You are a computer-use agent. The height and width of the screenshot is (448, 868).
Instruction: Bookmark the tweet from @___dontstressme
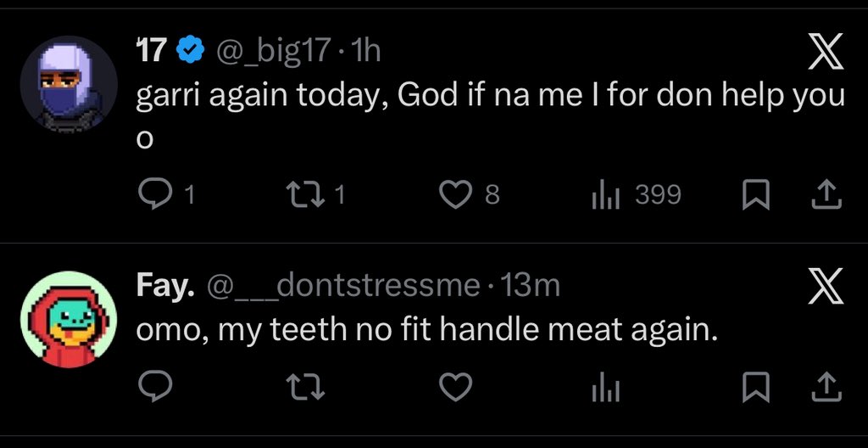tap(753, 388)
